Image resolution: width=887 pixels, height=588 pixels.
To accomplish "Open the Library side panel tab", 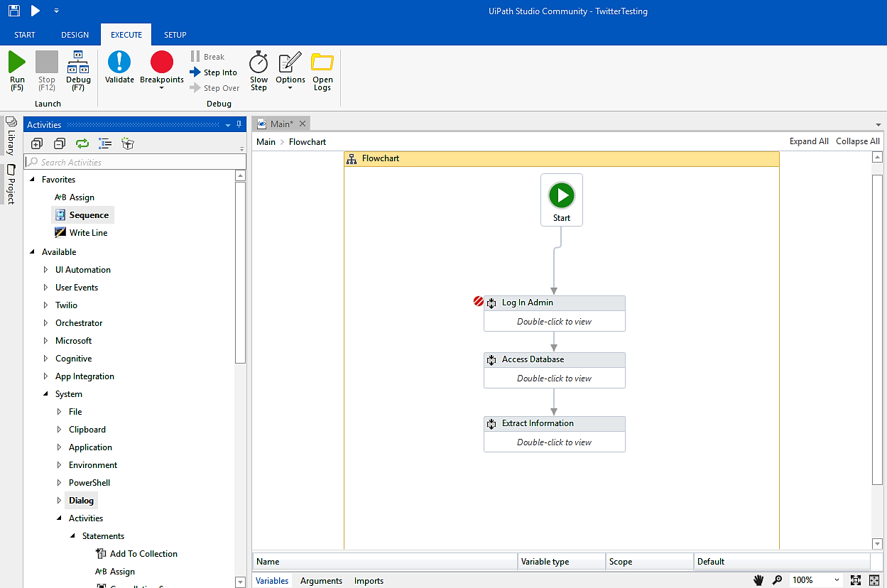I will click(x=11, y=136).
